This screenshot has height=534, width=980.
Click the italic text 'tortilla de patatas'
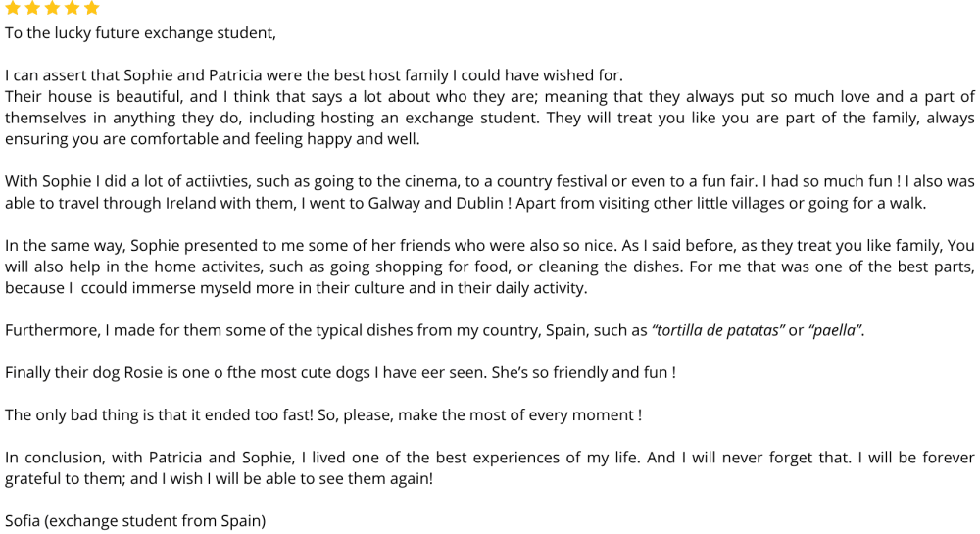tap(718, 330)
